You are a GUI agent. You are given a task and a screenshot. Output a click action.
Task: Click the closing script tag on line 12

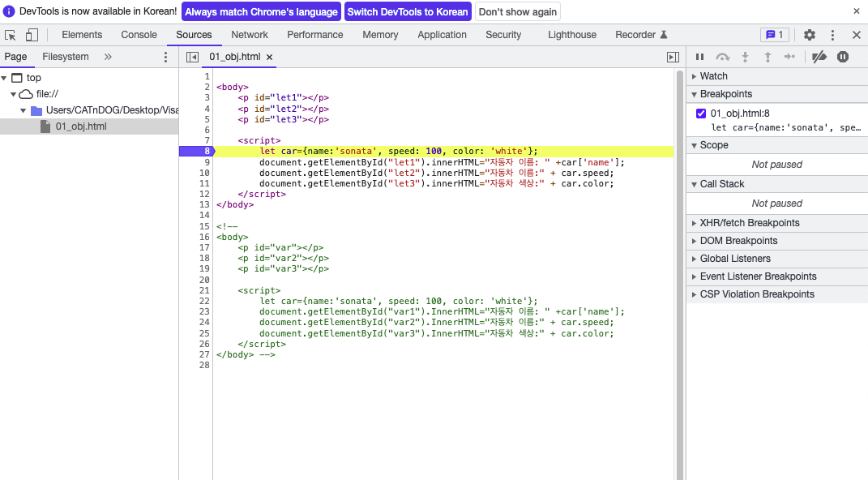click(x=262, y=195)
